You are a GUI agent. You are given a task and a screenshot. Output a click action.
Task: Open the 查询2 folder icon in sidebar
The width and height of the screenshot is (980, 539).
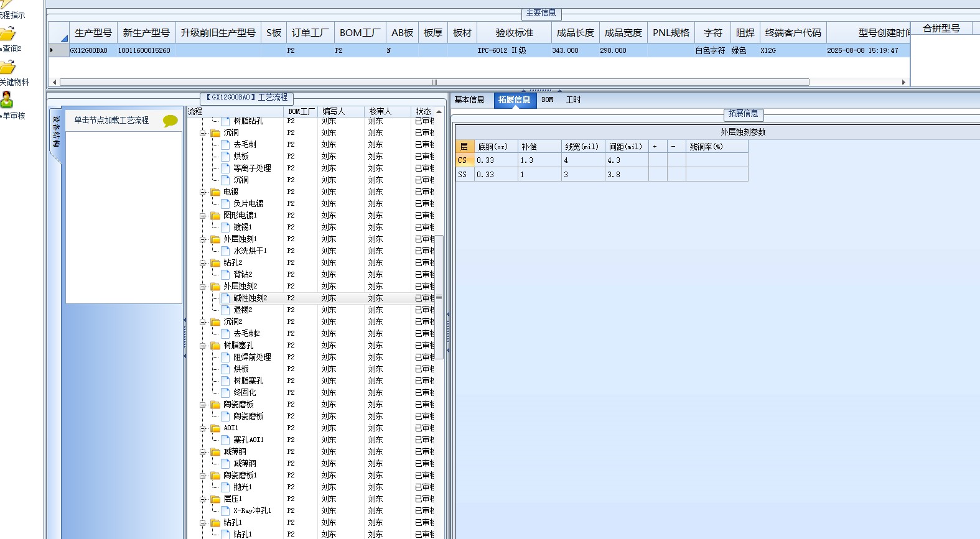[x=7, y=34]
